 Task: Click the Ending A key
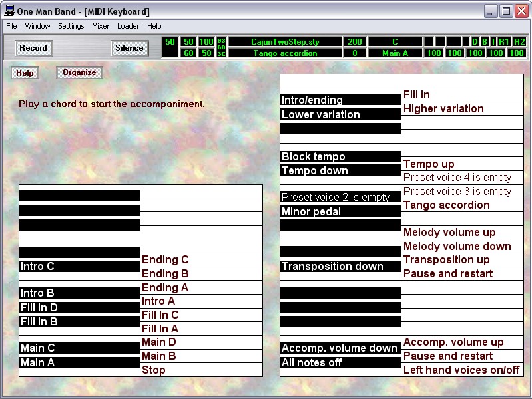[202, 287]
